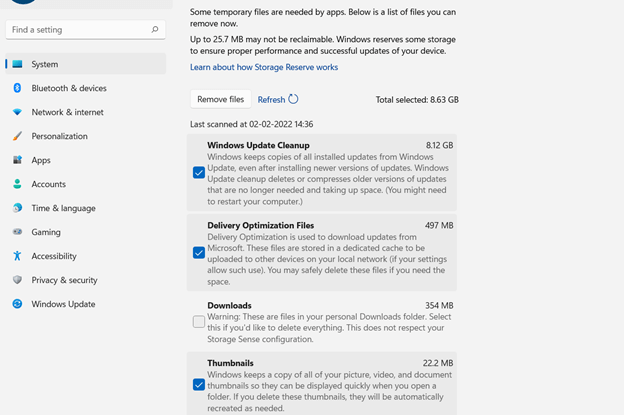Screen dimensions: 624x415
Task: Check the Downloads checkbox
Action: [x=199, y=322]
